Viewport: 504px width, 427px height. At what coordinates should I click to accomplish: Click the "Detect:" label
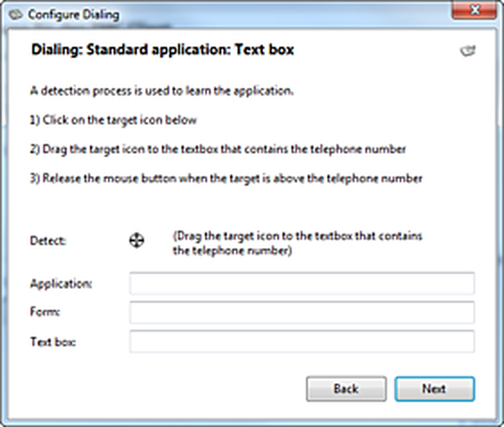(48, 241)
